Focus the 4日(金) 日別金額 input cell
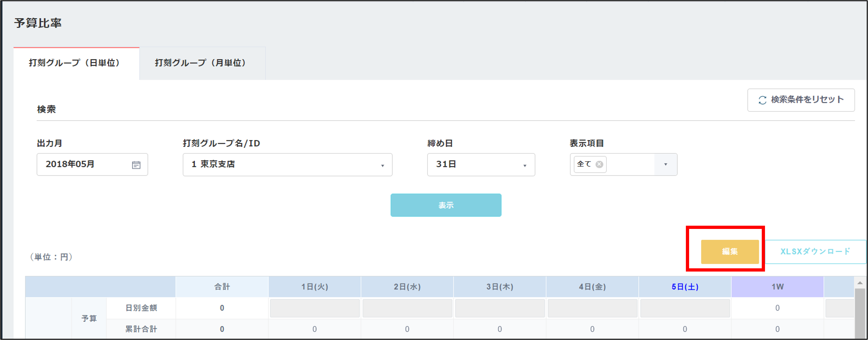Image resolution: width=868 pixels, height=340 pixels. pos(592,308)
